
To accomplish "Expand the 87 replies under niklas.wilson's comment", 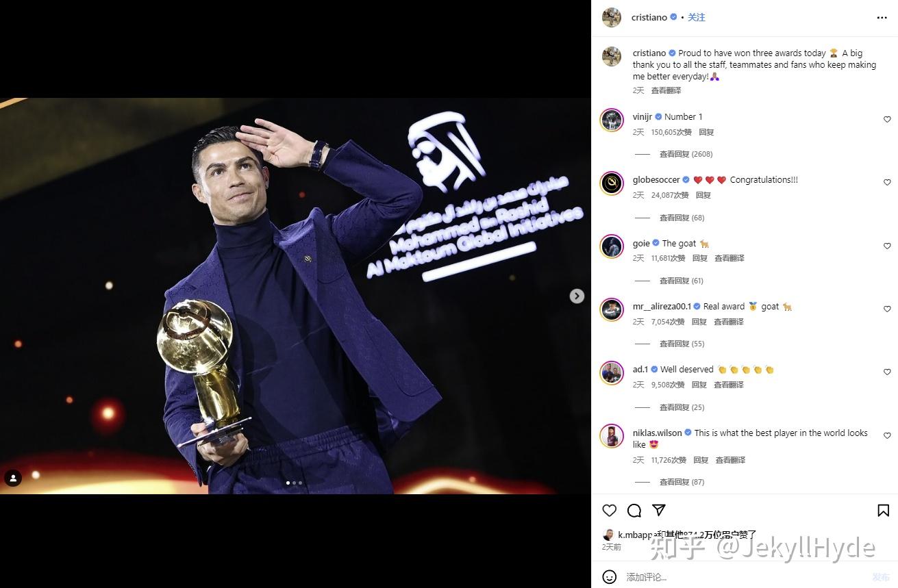I will [x=682, y=482].
